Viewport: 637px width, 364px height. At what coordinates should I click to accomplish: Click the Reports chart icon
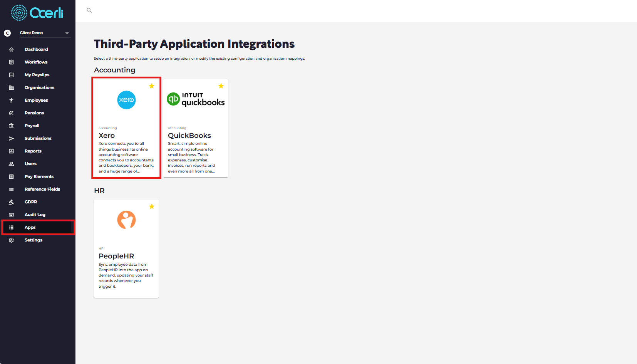coord(11,151)
